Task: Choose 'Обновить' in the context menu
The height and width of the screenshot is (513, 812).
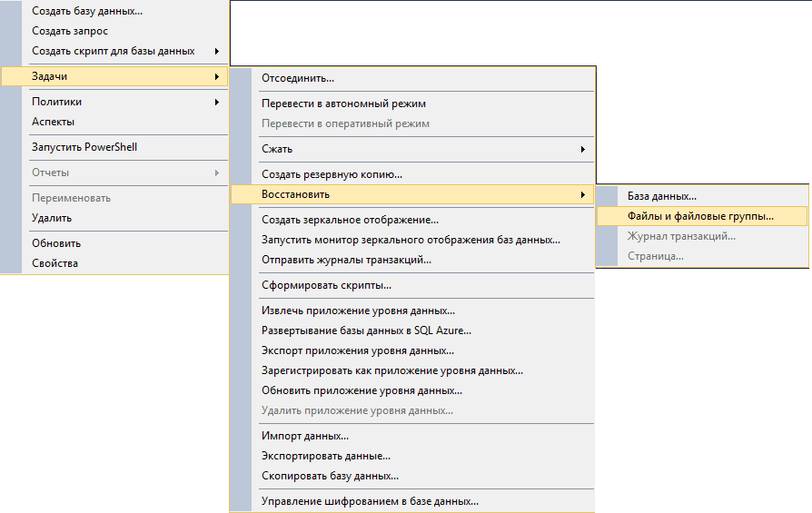Action: click(x=56, y=243)
